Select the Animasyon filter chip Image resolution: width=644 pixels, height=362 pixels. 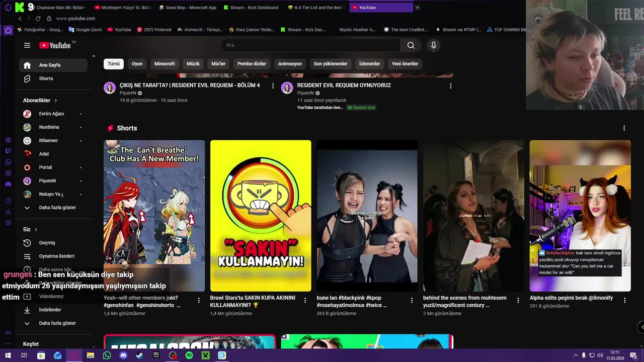(x=290, y=64)
